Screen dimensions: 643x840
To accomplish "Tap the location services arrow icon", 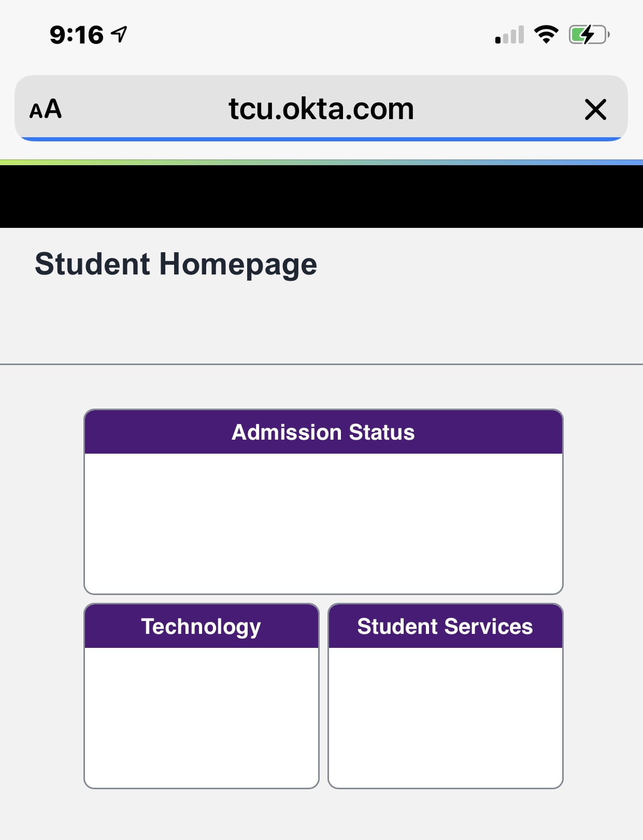I will [x=120, y=35].
